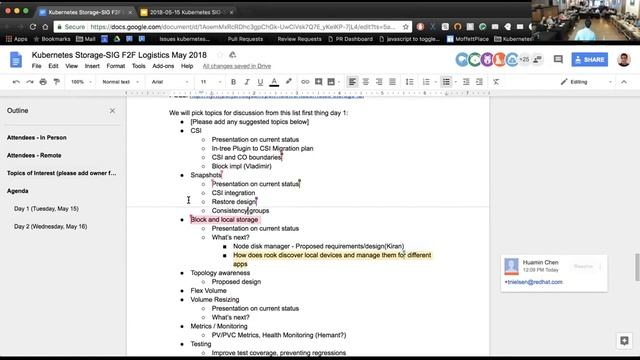Open the Editing mode dropdown
The height and width of the screenshot is (360, 640).
point(586,82)
